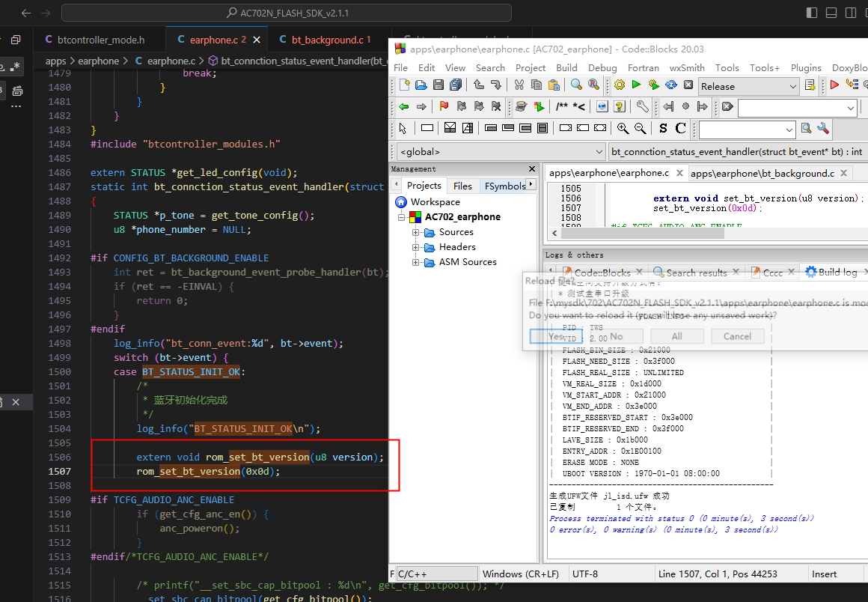The width and height of the screenshot is (868, 602).
Task: Open the Fortran menu
Action: pos(644,67)
